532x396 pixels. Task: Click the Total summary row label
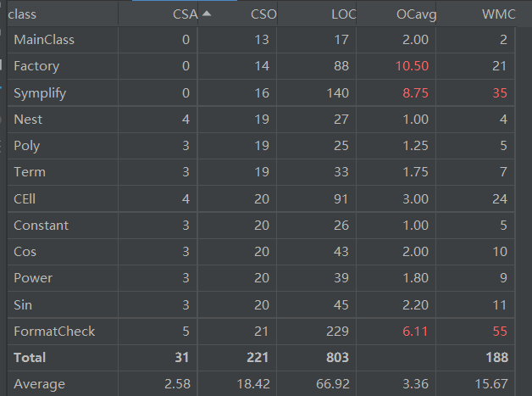30,358
